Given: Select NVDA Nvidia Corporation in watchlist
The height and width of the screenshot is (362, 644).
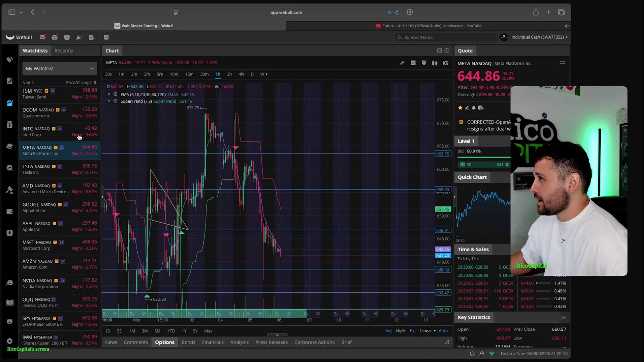Looking at the screenshot, I should coord(59,283).
